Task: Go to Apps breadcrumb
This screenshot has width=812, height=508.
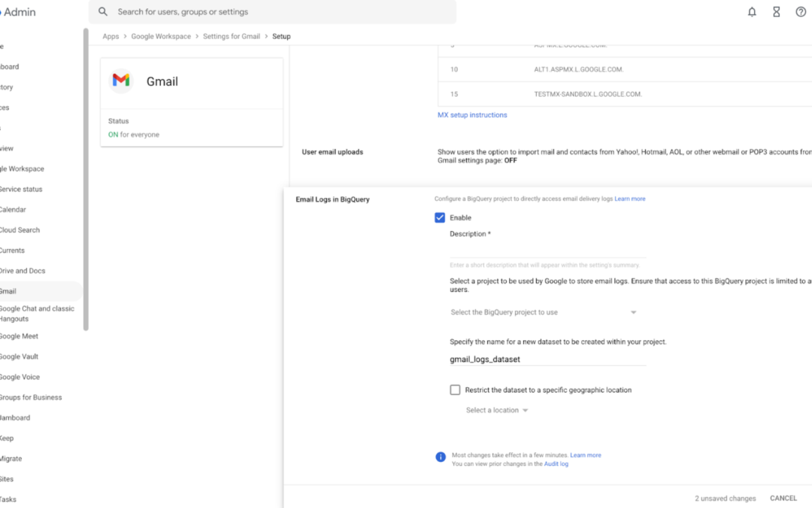Action: [111, 36]
